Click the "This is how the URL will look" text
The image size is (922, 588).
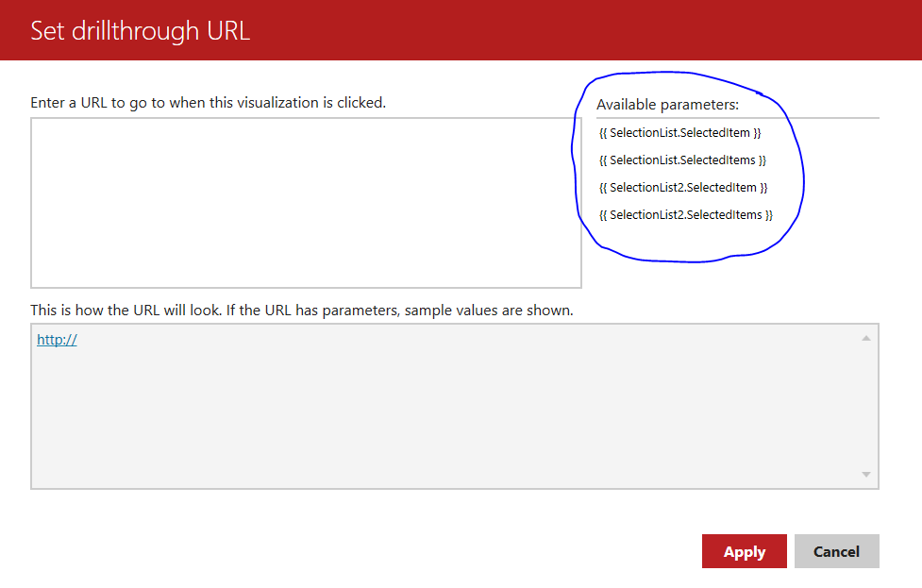(301, 310)
